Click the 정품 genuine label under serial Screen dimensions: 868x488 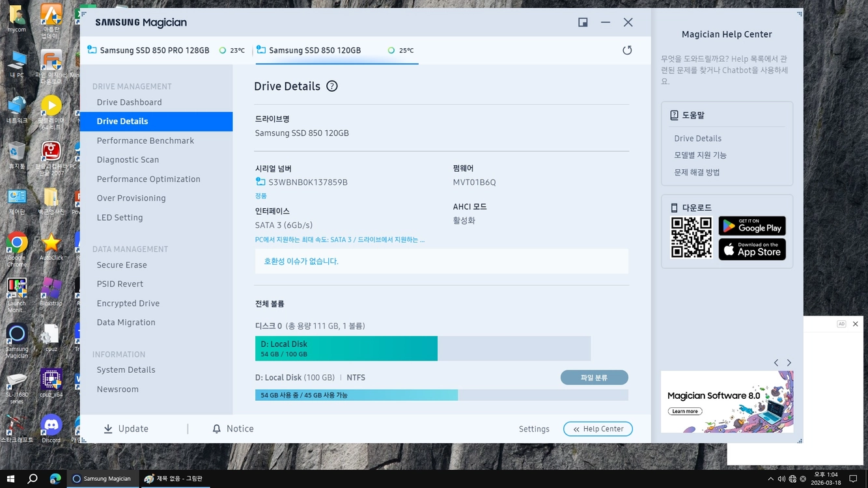260,195
